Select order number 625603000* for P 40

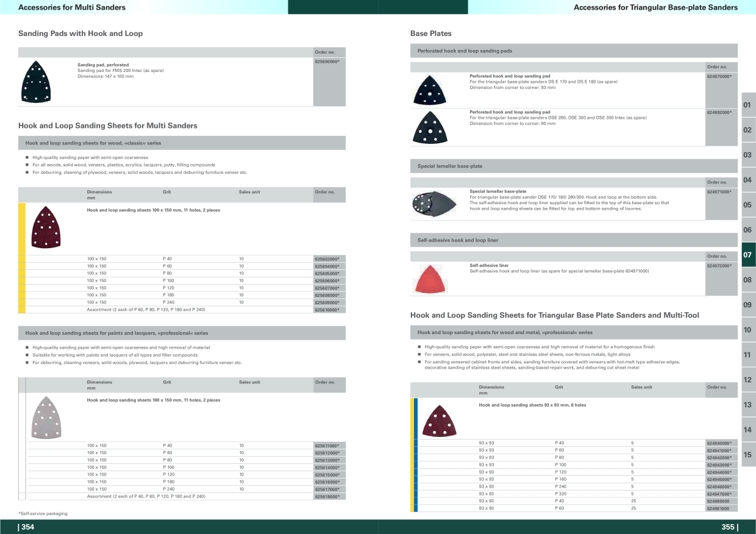click(x=327, y=259)
